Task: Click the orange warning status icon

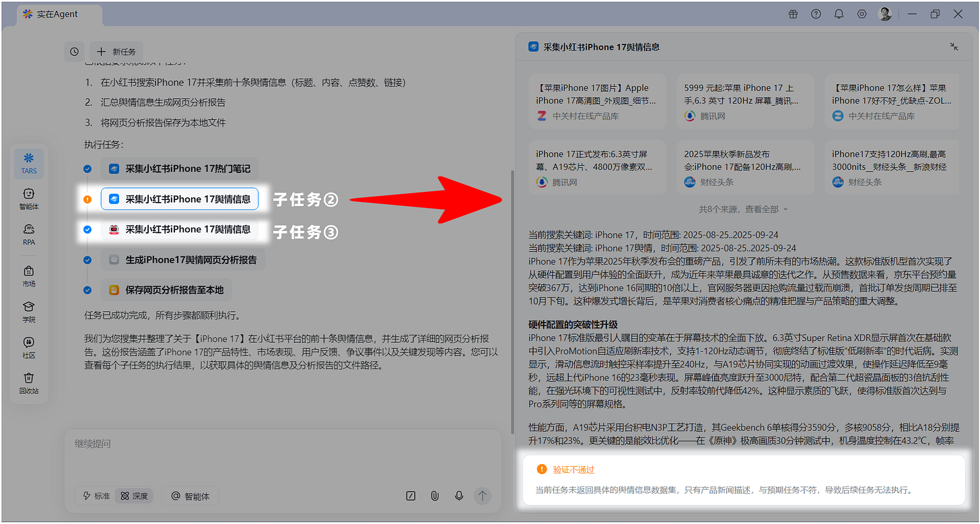Action: 87,199
